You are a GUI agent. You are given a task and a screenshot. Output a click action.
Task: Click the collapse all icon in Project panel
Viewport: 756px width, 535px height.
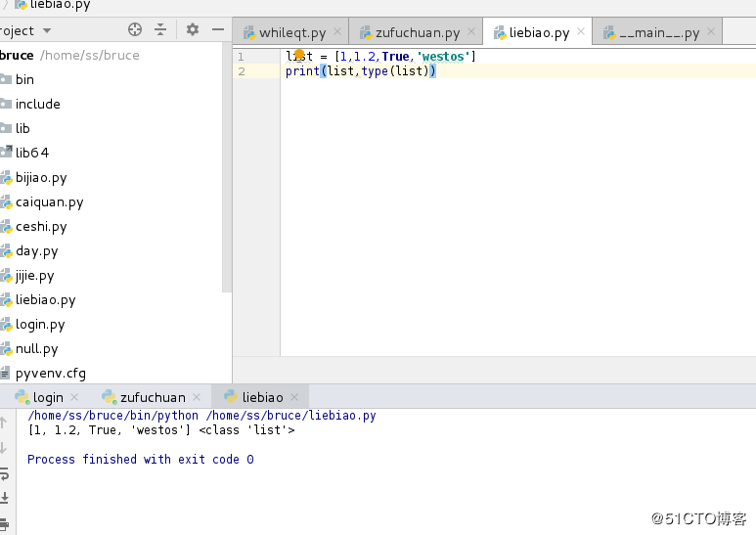pos(160,30)
